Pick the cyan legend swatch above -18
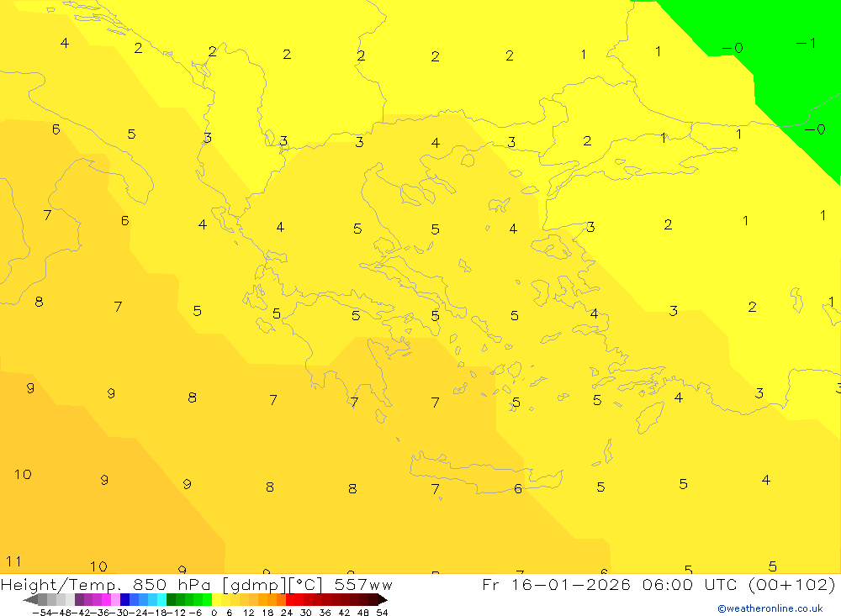 pyautogui.click(x=161, y=600)
